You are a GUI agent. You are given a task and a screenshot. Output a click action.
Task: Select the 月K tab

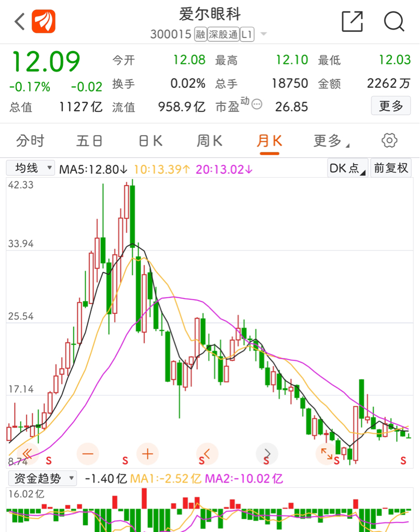click(x=269, y=140)
